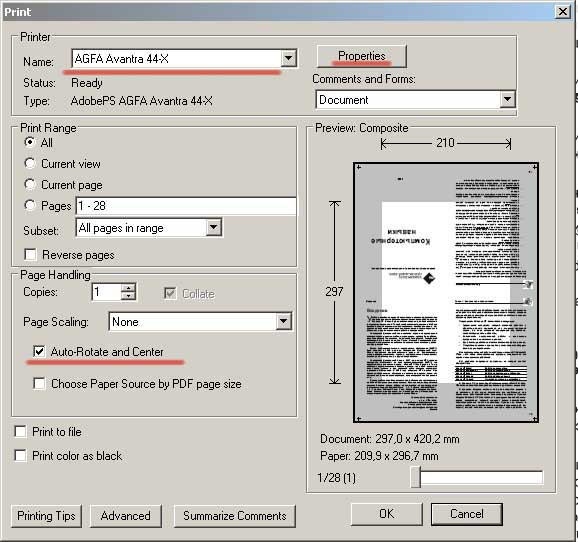
Task: Uncheck Auto-Rotate and Center
Action: click(39, 351)
